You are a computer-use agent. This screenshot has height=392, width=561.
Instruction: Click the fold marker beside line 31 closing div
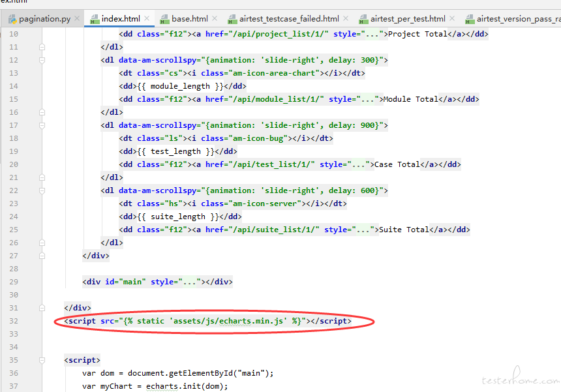(x=42, y=308)
